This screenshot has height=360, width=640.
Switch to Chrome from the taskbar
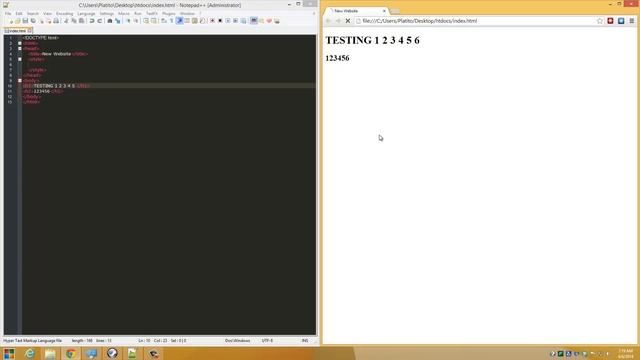coord(71,353)
